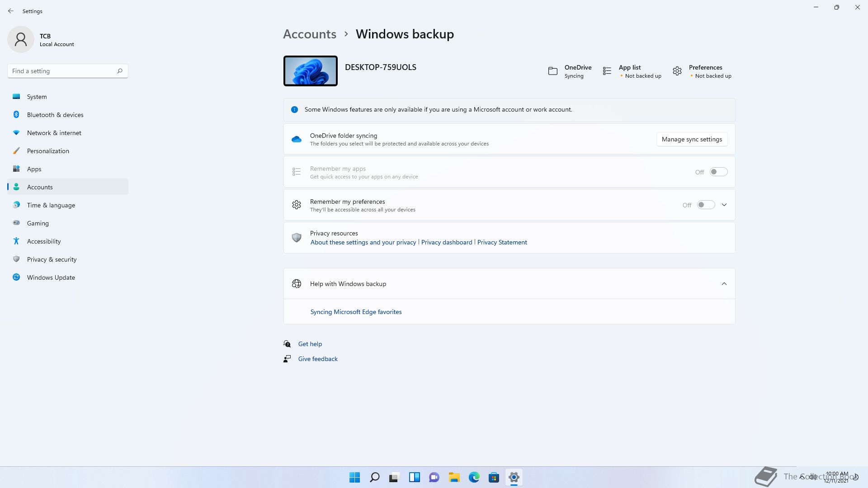Click the Preferences gear icon in header
This screenshot has height=488, width=868.
[677, 71]
